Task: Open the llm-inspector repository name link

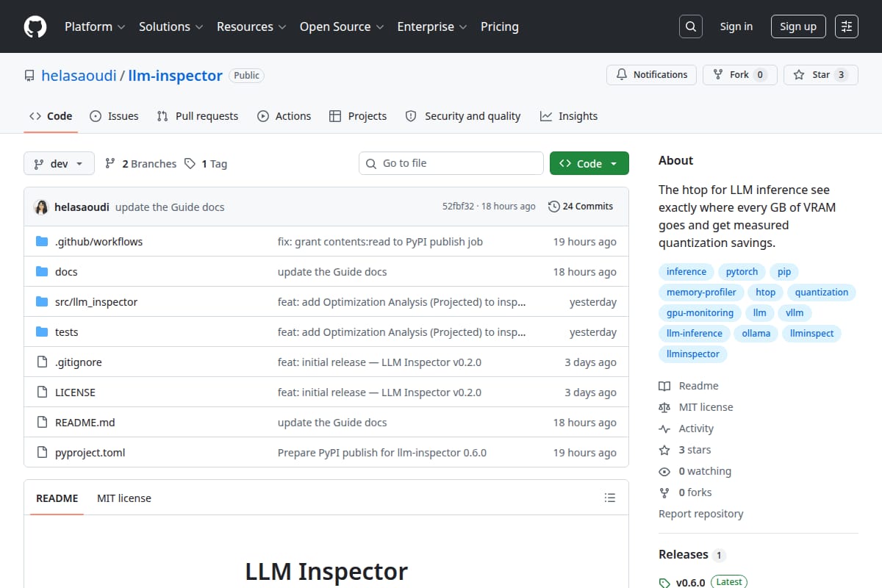Action: (175, 76)
